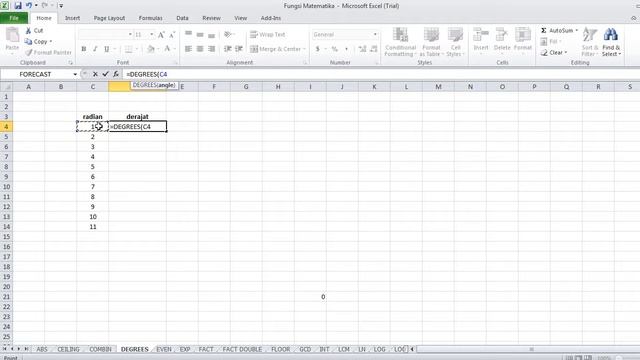Screen dimensions: 640x360
Task: Expand Font group dialog launcher
Action: click(176, 63)
